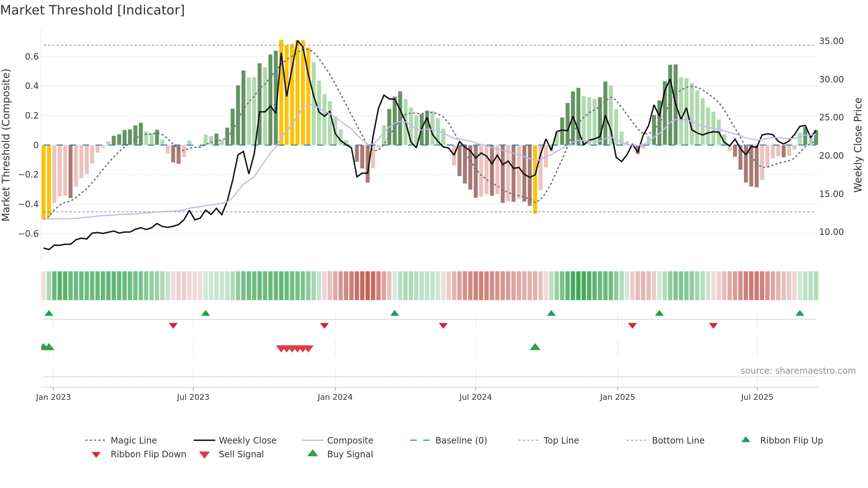Viewport: 868px width, 488px height.
Task: Click the Jul 2024 x-axis label
Action: point(476,397)
